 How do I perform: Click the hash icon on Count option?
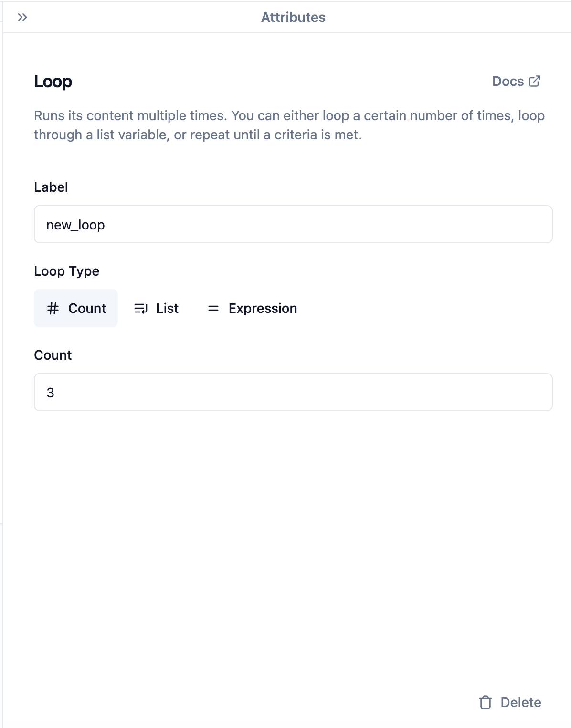(x=53, y=308)
